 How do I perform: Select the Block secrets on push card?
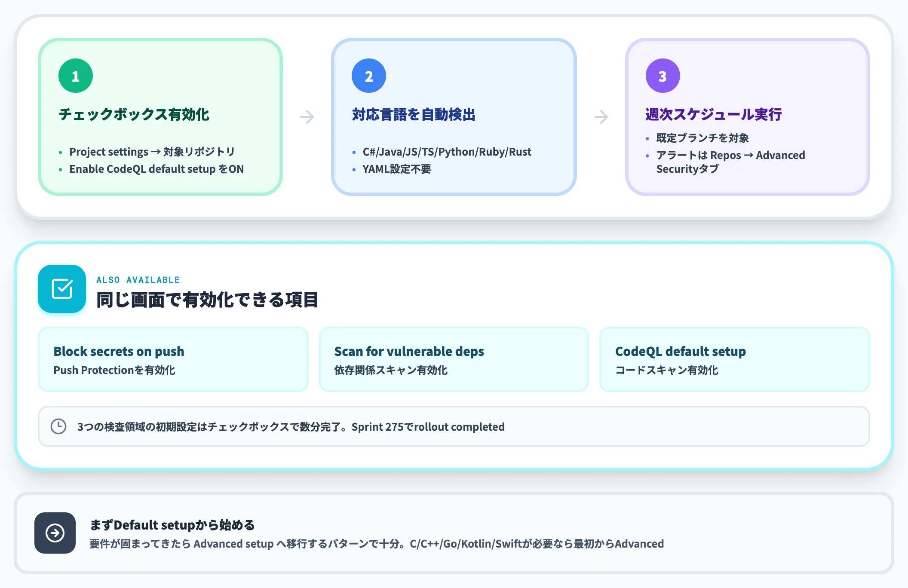coord(173,359)
